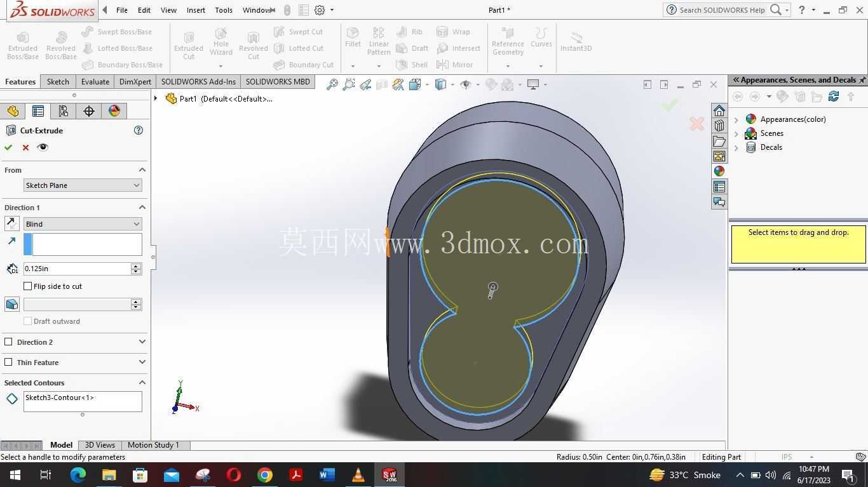Toggle the draft on/off button

click(x=11, y=304)
